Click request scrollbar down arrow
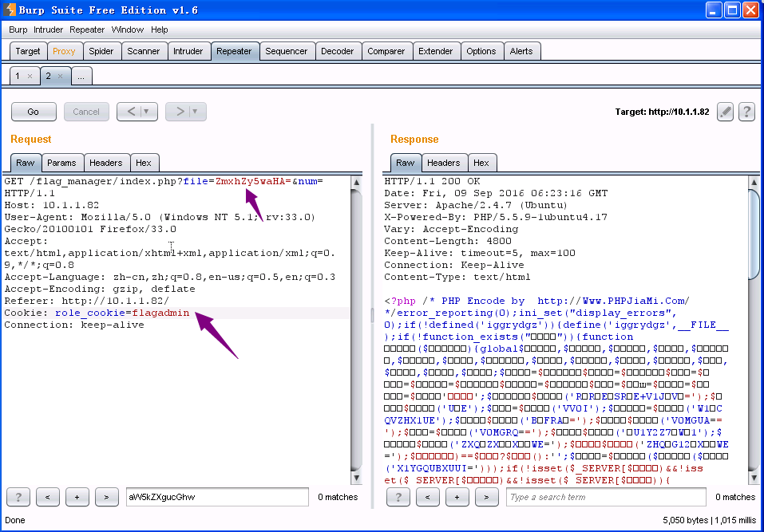 357,479
